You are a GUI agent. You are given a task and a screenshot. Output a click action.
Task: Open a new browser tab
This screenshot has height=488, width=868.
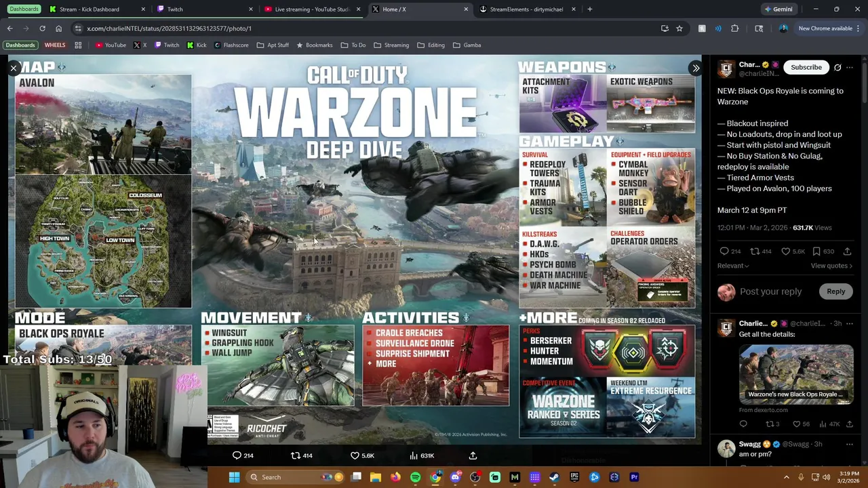589,9
